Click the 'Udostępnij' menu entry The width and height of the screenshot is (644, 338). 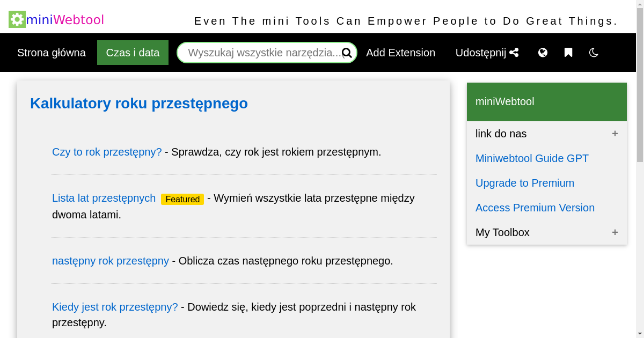pos(480,52)
